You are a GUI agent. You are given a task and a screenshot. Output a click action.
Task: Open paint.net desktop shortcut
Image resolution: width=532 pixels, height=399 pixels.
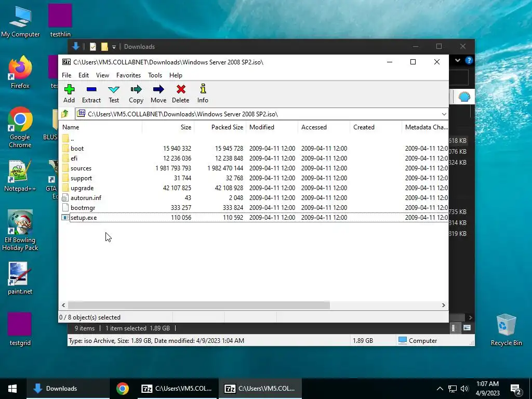[x=20, y=278]
